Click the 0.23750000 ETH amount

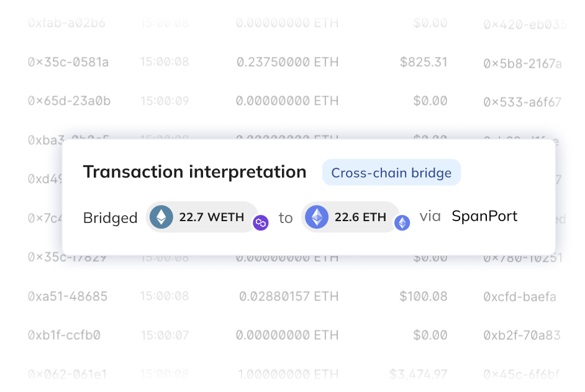[288, 62]
